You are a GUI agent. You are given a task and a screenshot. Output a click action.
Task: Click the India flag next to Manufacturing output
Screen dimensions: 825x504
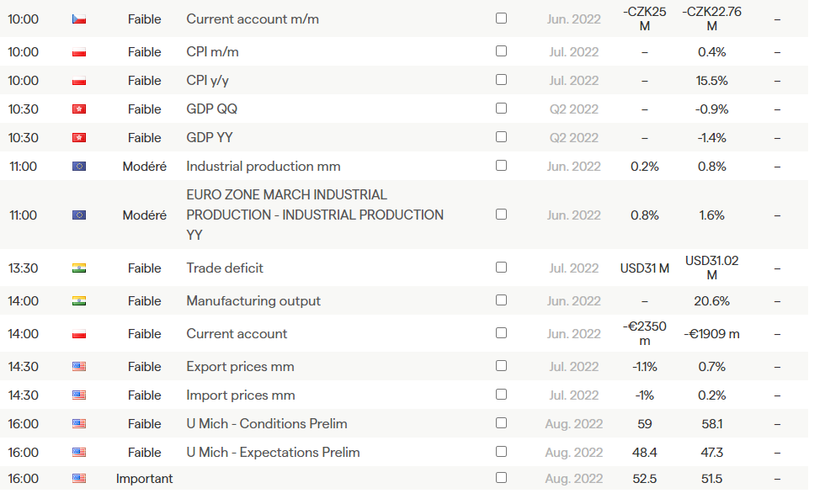79,301
